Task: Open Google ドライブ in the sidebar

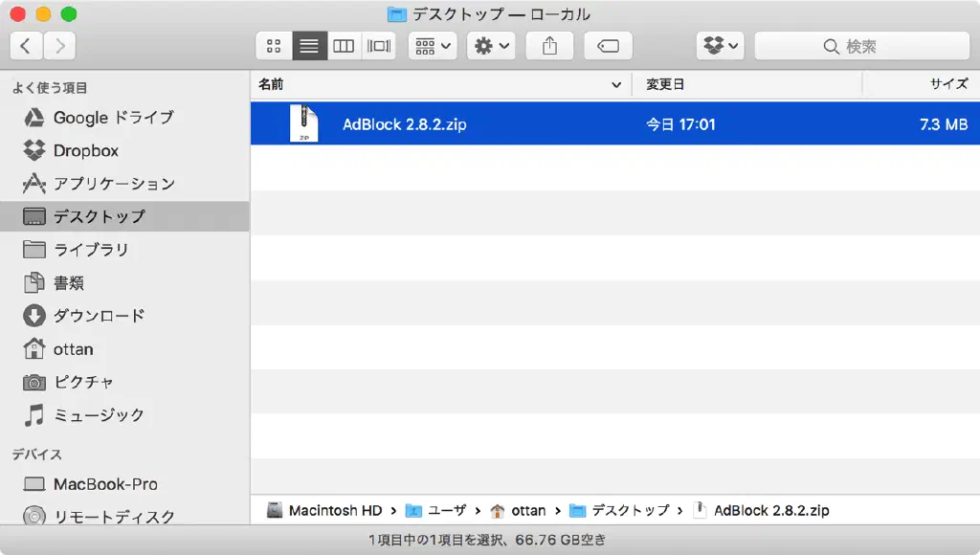Action: (113, 118)
